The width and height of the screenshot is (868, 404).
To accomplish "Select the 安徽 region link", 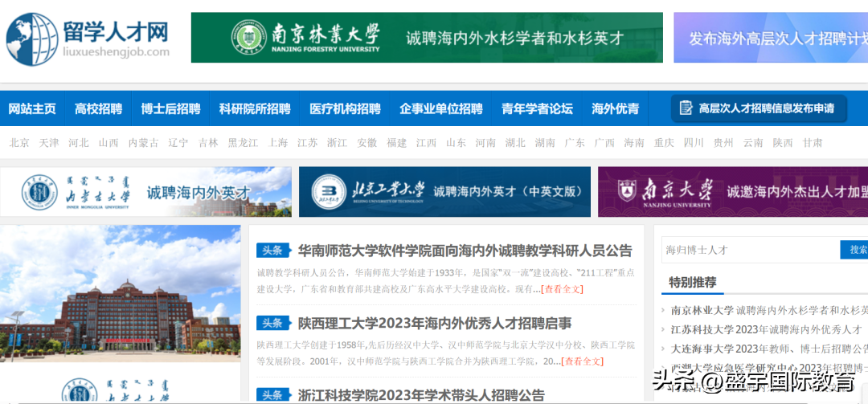I will (x=367, y=143).
